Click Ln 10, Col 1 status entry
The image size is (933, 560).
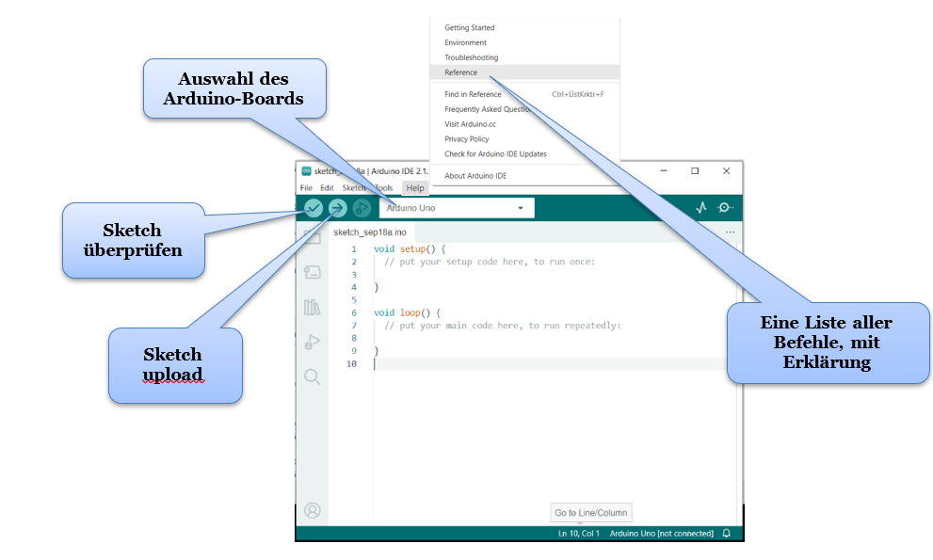pos(578,534)
